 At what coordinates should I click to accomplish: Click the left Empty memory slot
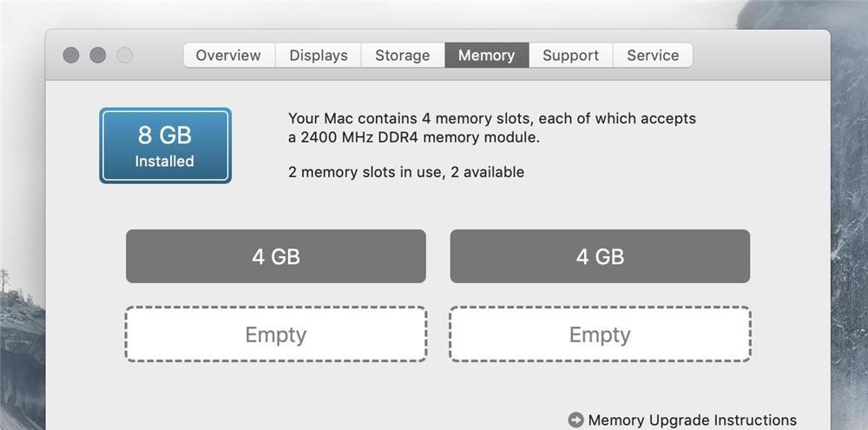[x=276, y=334]
